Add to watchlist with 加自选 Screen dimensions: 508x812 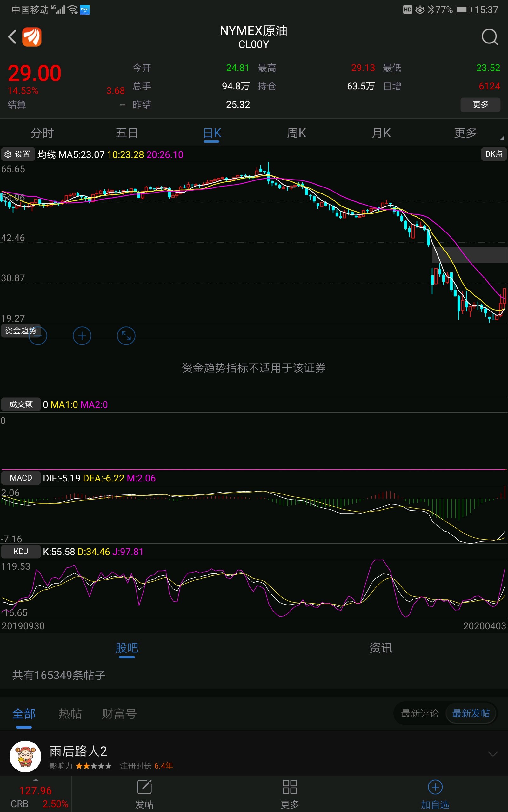click(435, 794)
